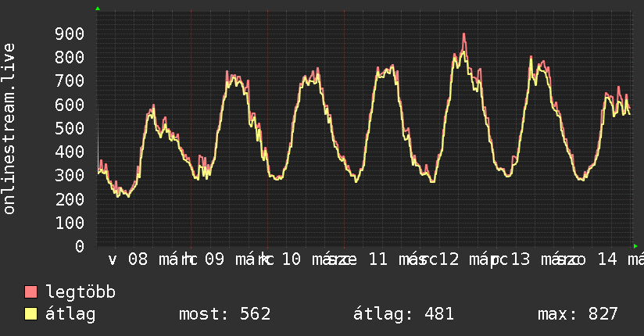The image size is (644, 336).
Task: Click the yellow átlag legend swatch
Action: point(30,314)
